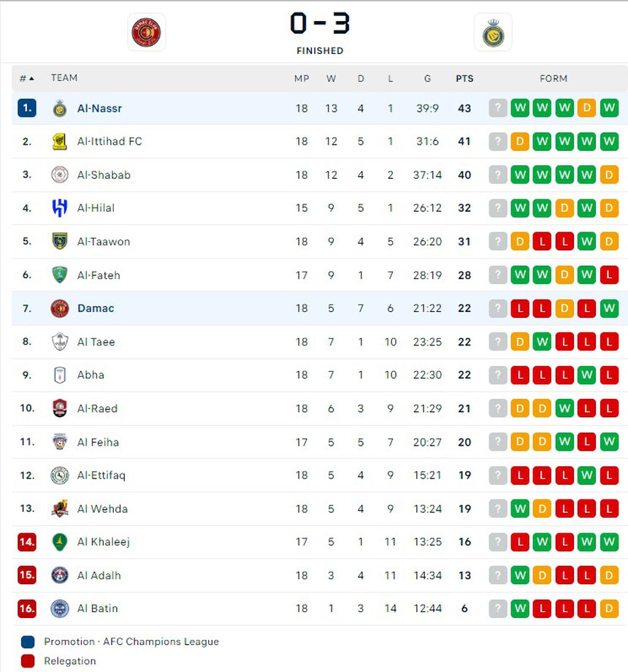Sort table by MP column header
The width and height of the screenshot is (628, 672).
pos(302,78)
